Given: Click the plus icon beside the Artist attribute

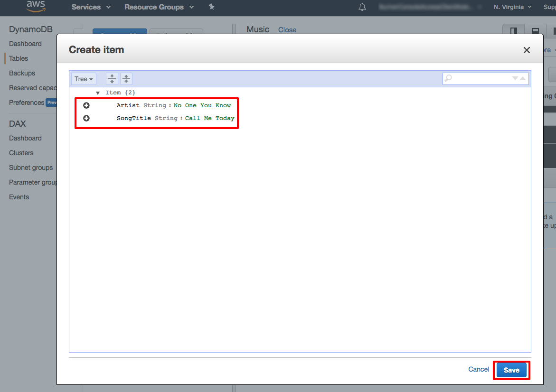Looking at the screenshot, I should [86, 105].
